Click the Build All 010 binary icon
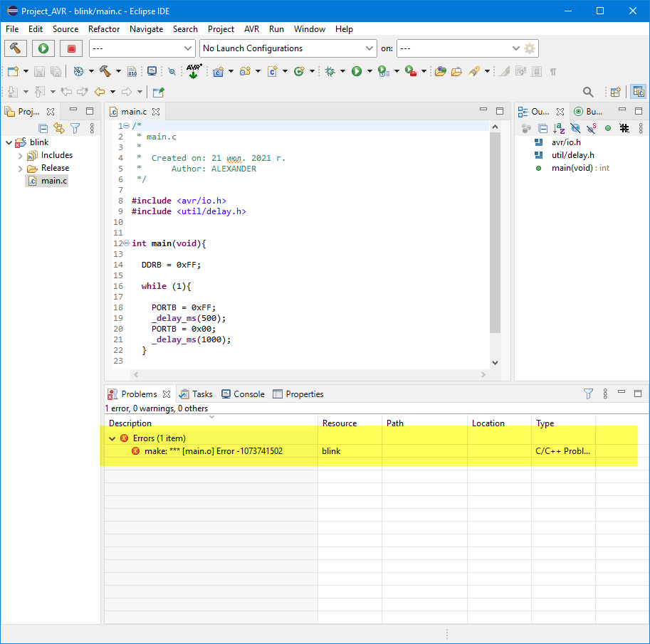 tap(132, 71)
